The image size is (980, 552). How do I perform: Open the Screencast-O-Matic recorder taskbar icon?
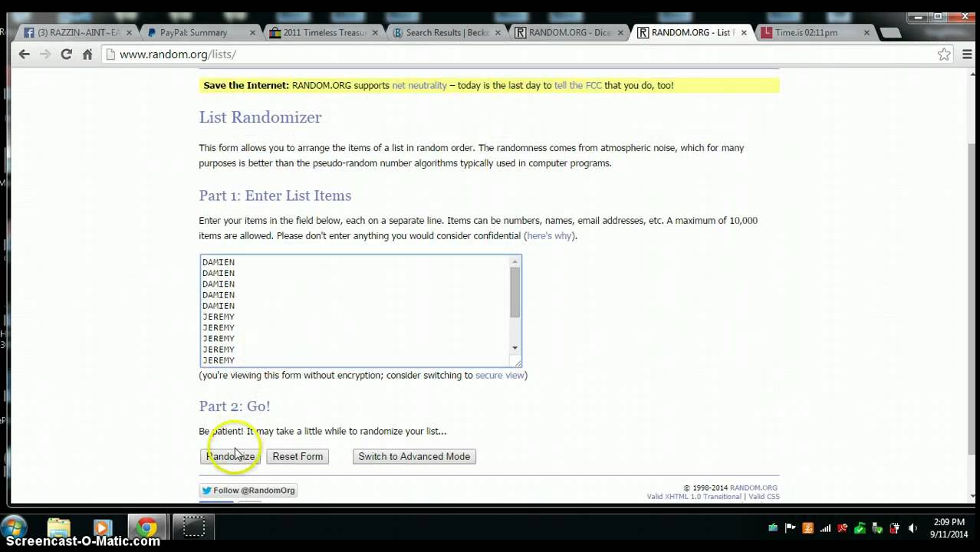point(194,528)
